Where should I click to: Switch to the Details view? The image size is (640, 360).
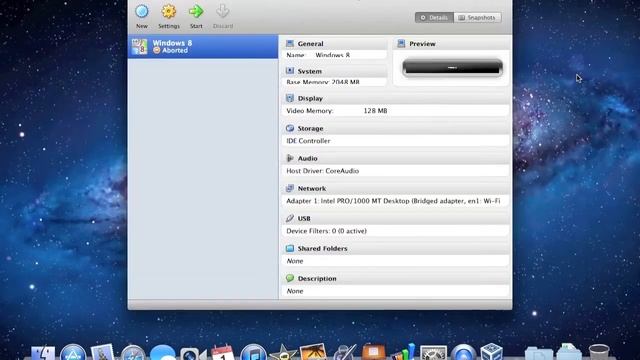434,18
